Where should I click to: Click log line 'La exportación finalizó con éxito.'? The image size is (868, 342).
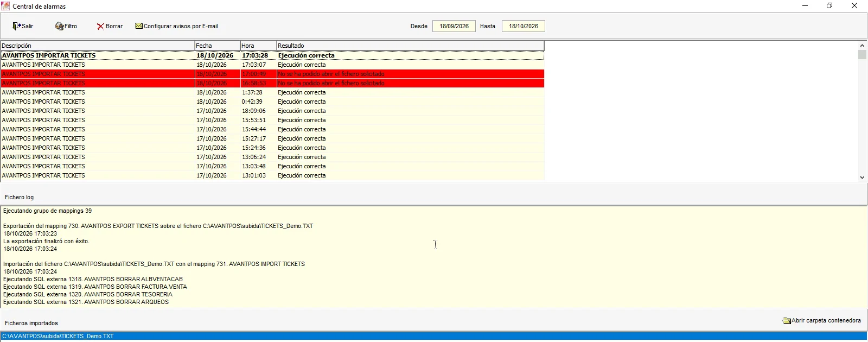click(46, 241)
